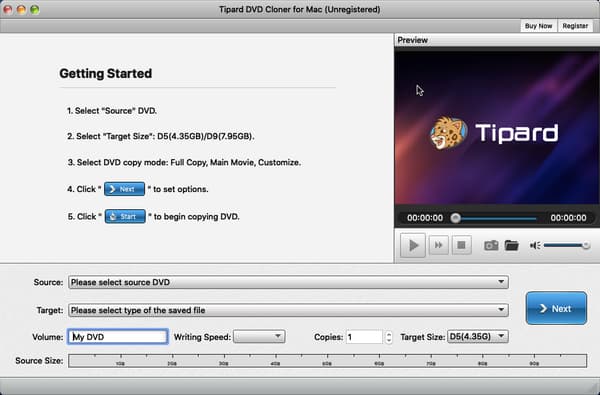Click the fast forward button

click(x=438, y=245)
